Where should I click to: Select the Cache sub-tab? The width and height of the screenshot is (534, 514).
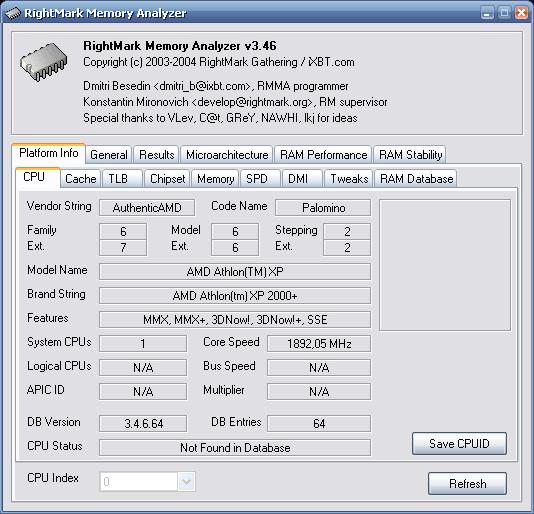[x=81, y=179]
